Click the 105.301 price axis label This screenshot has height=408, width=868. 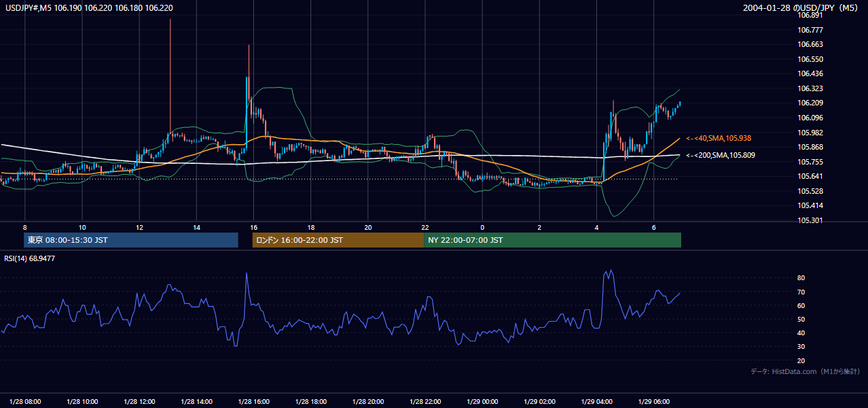click(x=810, y=220)
